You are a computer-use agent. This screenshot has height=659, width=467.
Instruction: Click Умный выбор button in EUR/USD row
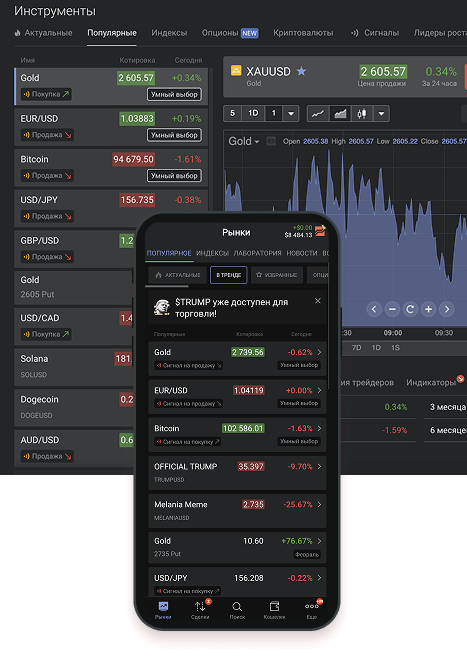click(174, 135)
